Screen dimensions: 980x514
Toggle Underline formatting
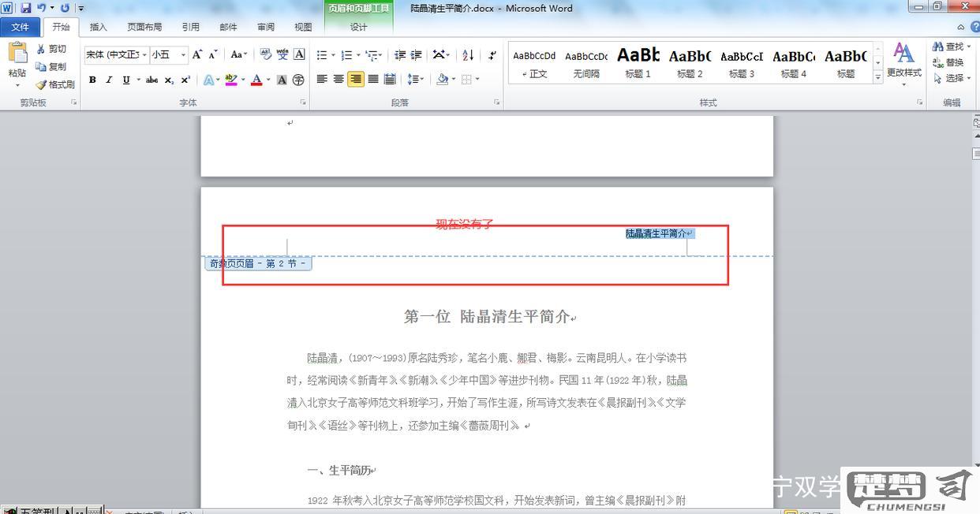coord(126,80)
